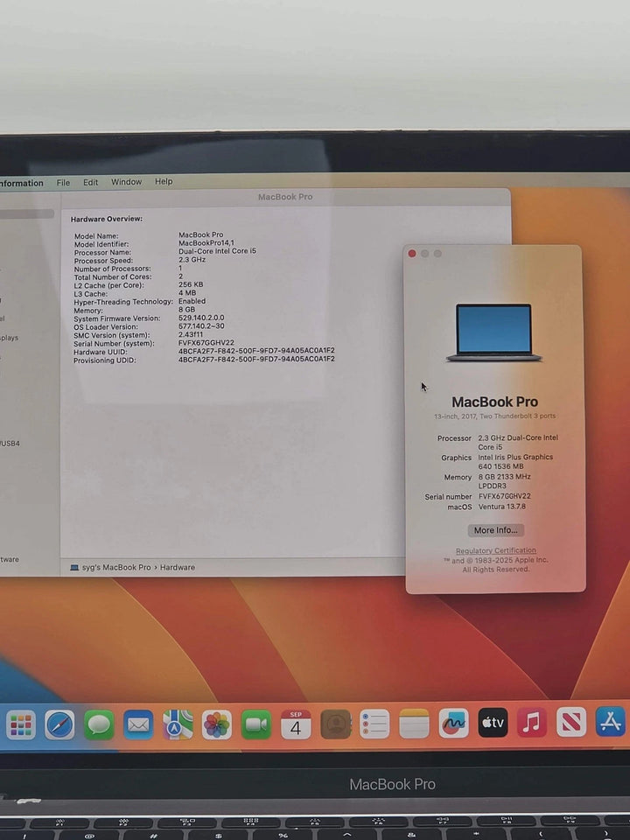Launch Music from the Dock
Viewport: 630px width, 840px height.
click(532, 722)
